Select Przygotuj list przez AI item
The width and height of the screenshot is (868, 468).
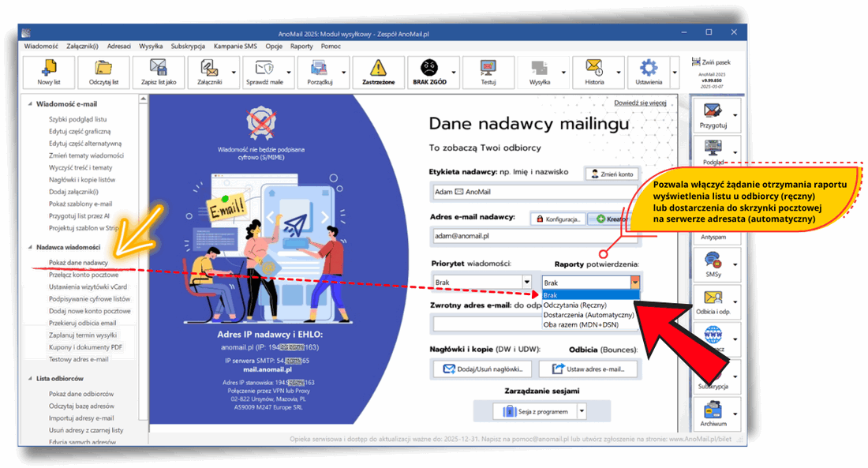[x=79, y=216]
